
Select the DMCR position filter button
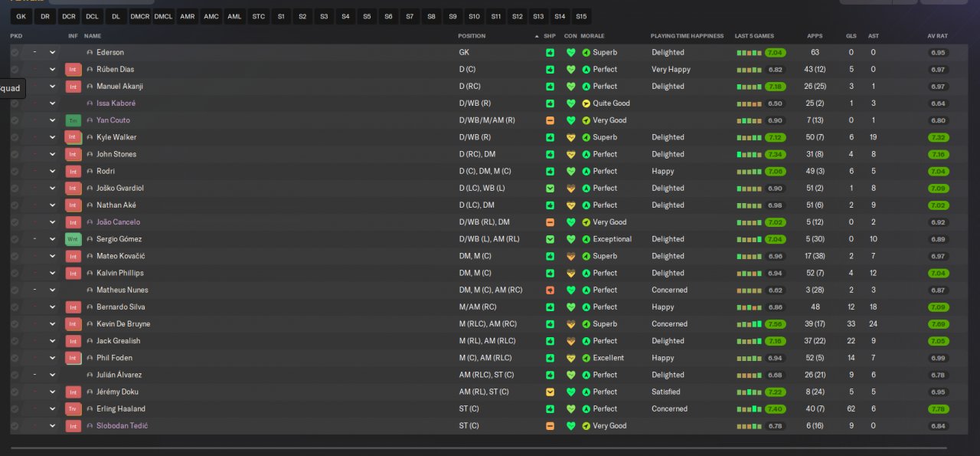(140, 16)
